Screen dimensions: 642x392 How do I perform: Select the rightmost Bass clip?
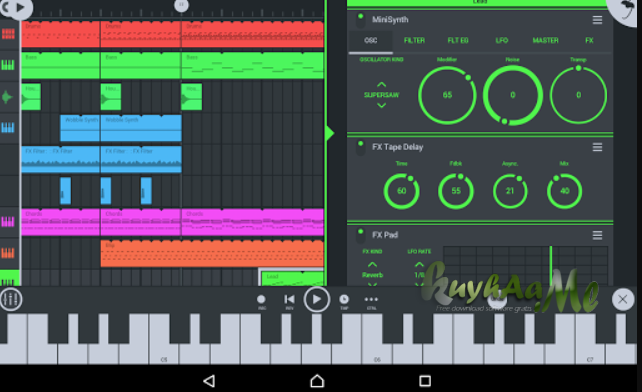coord(253,65)
